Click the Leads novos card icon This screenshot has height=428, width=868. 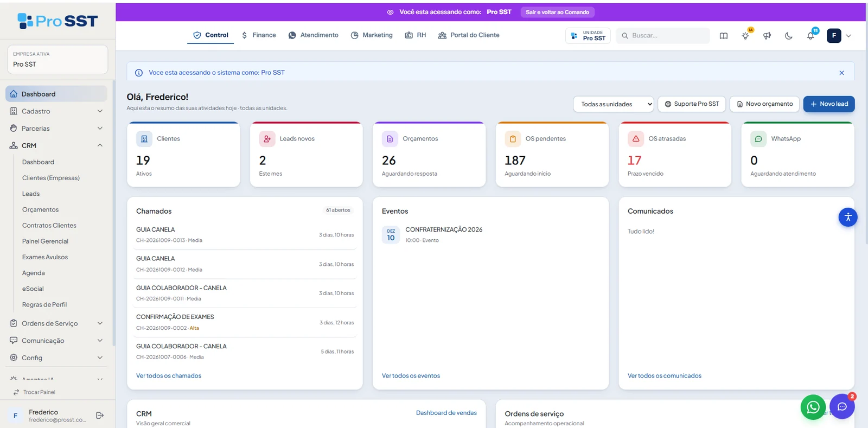point(267,139)
